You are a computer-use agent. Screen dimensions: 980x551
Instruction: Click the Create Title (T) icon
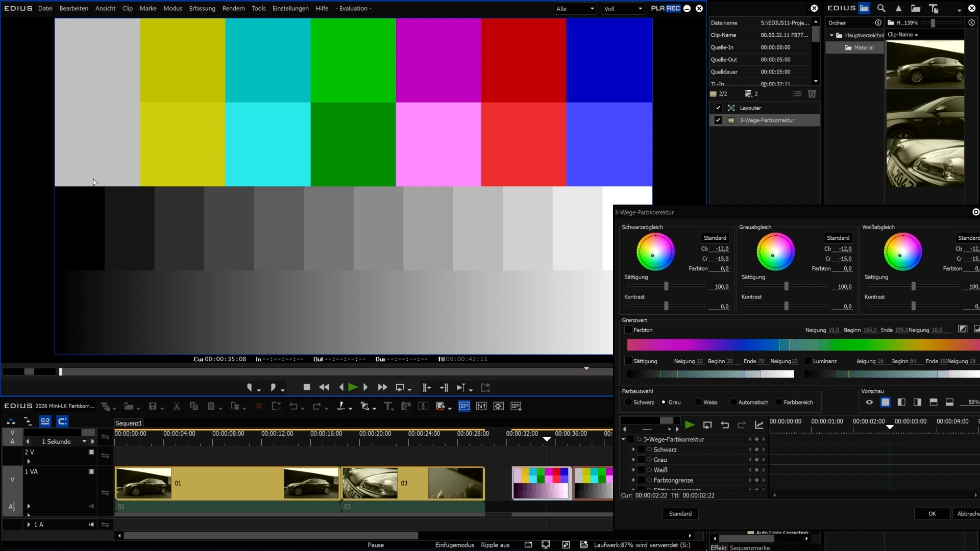388,407
